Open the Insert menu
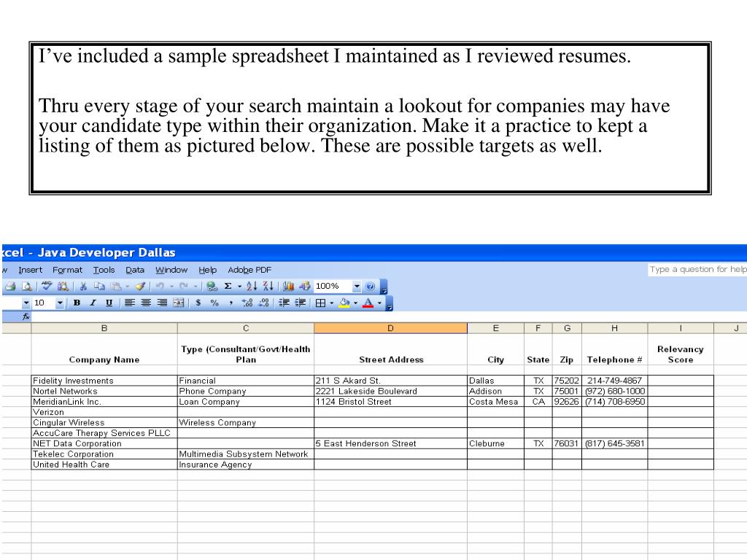The height and width of the screenshot is (560, 747). 30,270
